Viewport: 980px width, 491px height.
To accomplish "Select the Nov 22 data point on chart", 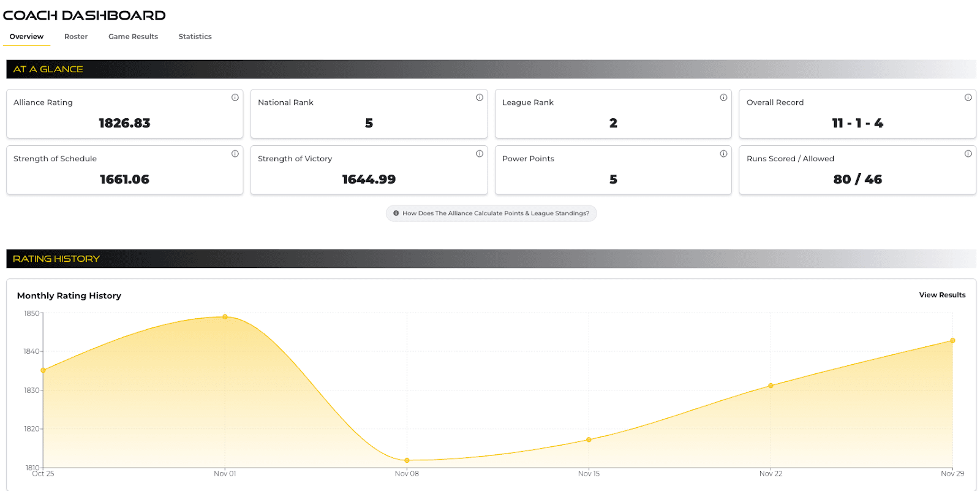I will pyautogui.click(x=771, y=386).
